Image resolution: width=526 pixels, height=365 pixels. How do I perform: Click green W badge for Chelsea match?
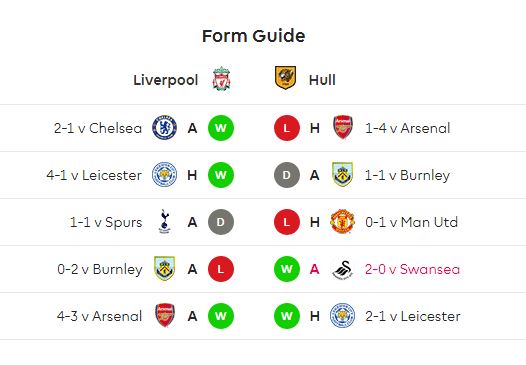(221, 128)
